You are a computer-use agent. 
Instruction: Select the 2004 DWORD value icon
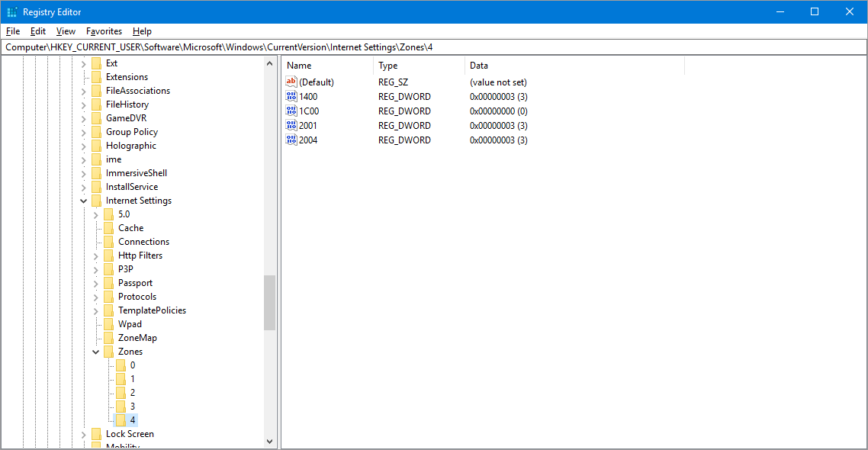point(291,140)
